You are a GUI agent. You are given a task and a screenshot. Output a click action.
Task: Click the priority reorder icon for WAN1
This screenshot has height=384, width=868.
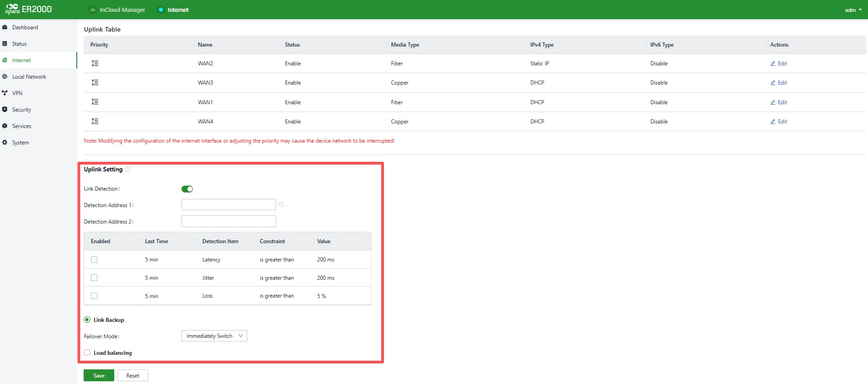[95, 102]
